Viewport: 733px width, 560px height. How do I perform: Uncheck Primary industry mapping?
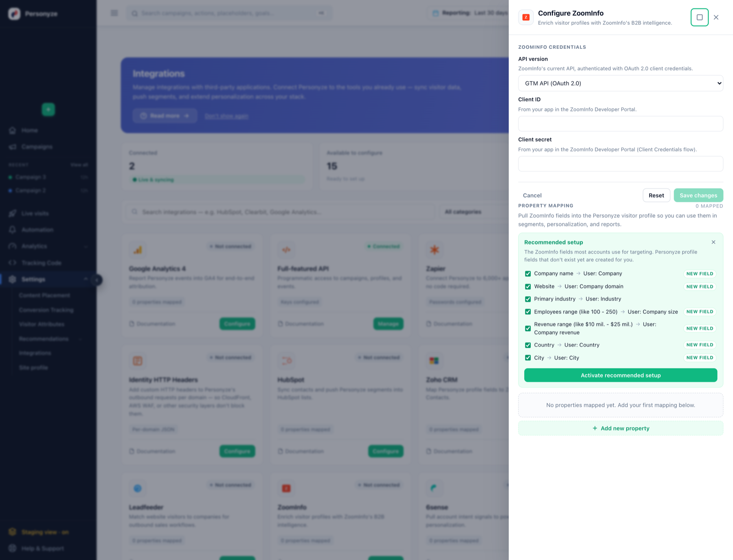[x=528, y=299]
